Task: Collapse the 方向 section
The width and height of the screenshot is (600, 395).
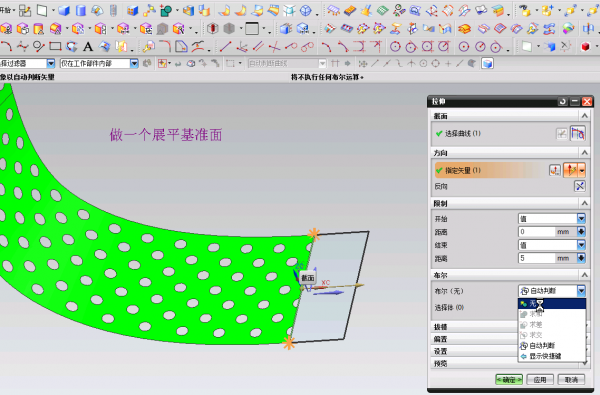Action: coord(584,153)
